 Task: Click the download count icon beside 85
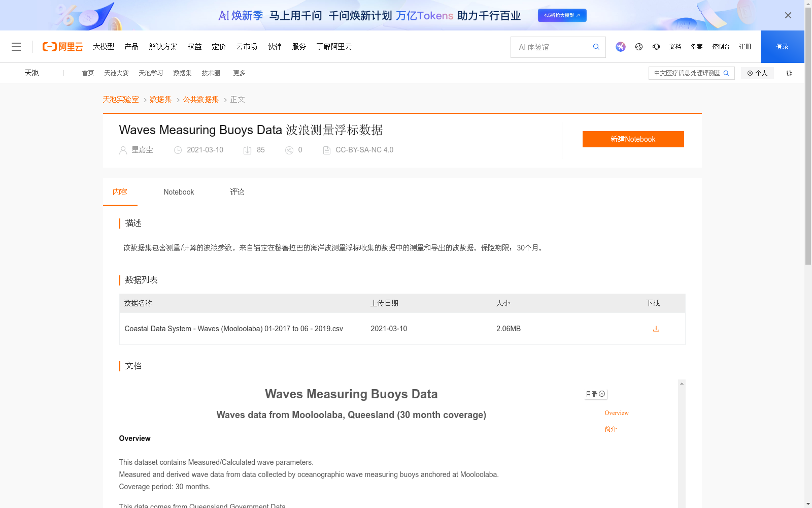tap(248, 150)
